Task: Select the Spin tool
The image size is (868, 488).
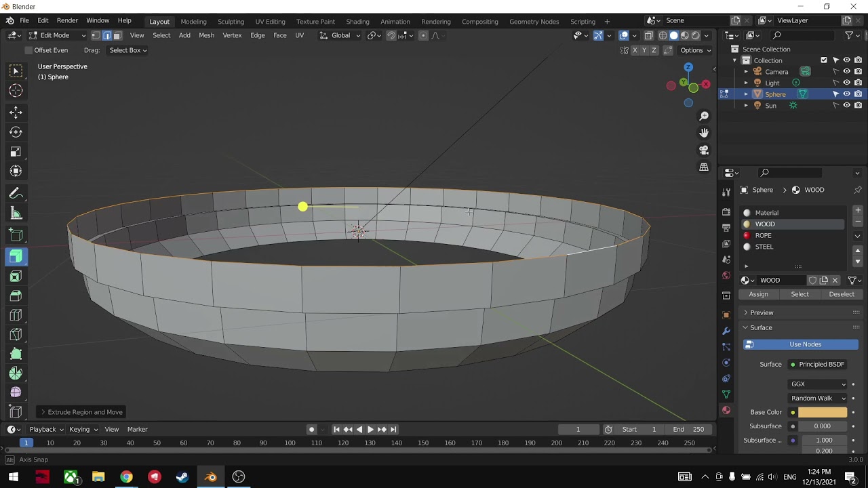Action: click(x=16, y=373)
